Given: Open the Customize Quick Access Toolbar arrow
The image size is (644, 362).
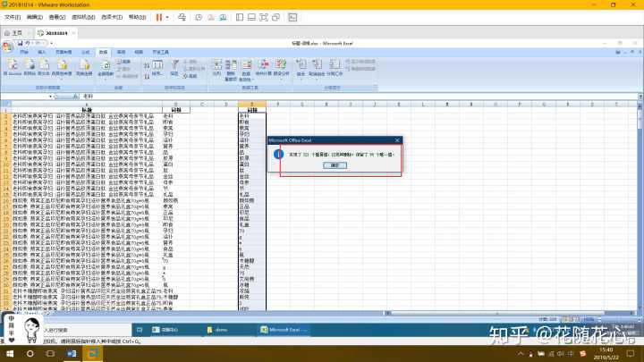Looking at the screenshot, I should coord(51,43).
